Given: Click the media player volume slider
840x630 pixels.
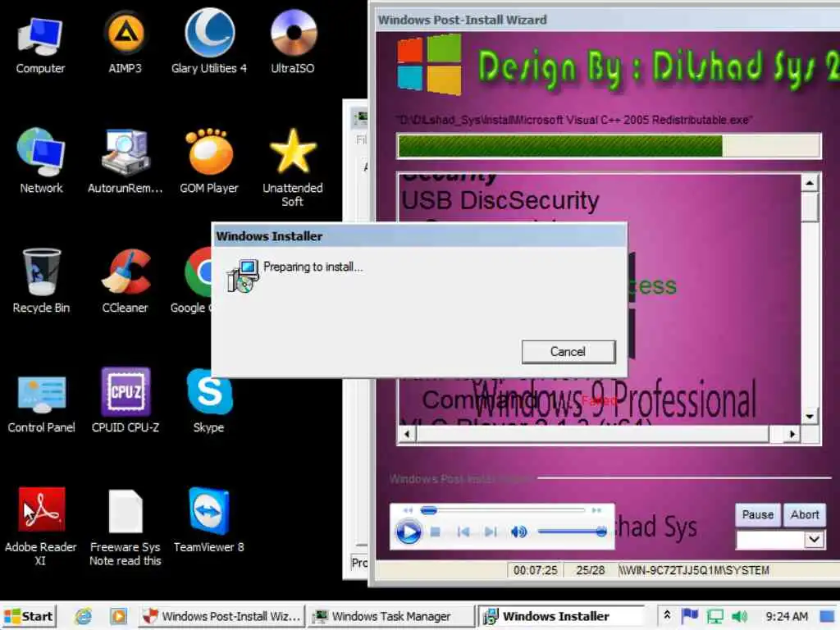Looking at the screenshot, I should click(572, 532).
